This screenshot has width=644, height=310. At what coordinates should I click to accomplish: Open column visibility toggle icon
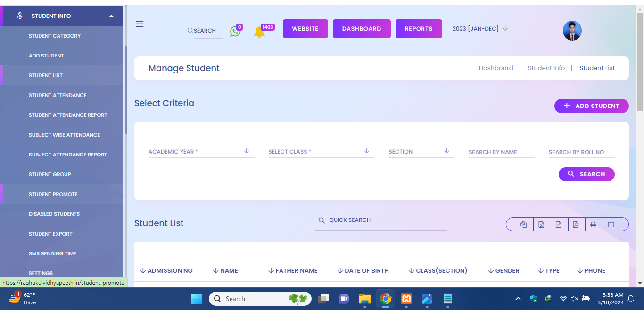point(611,225)
